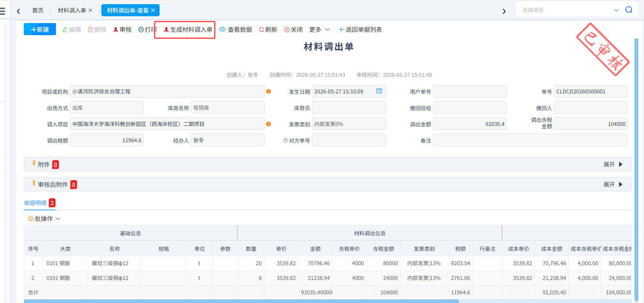The image size is (644, 303).
Task: Click the search magnifier icon
Action: pos(629,10)
